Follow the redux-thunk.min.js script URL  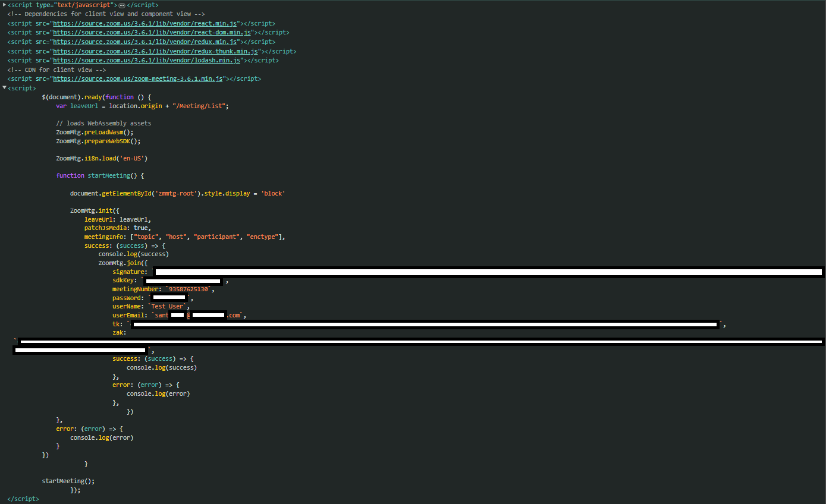(x=156, y=51)
